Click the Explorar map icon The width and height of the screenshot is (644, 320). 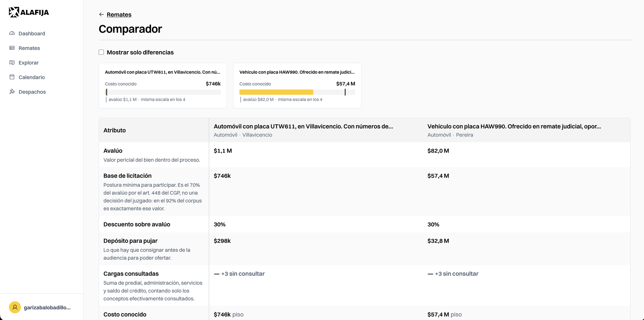12,62
